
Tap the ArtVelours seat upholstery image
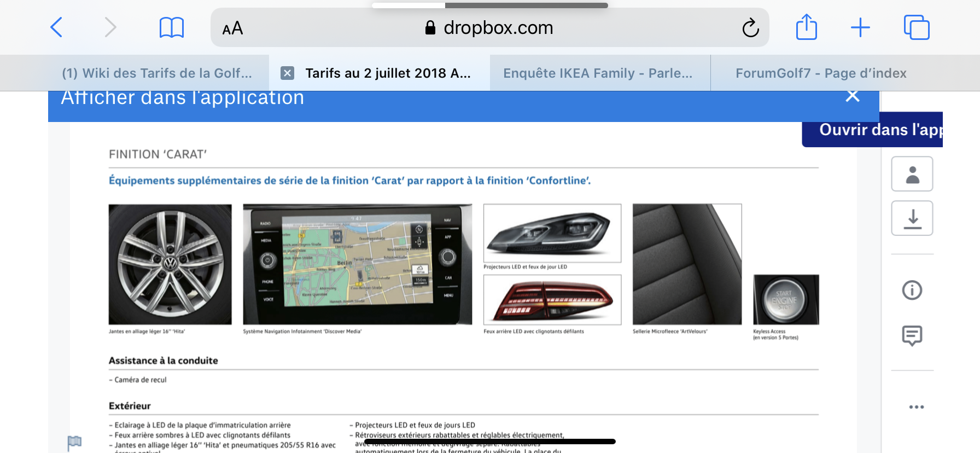687,264
